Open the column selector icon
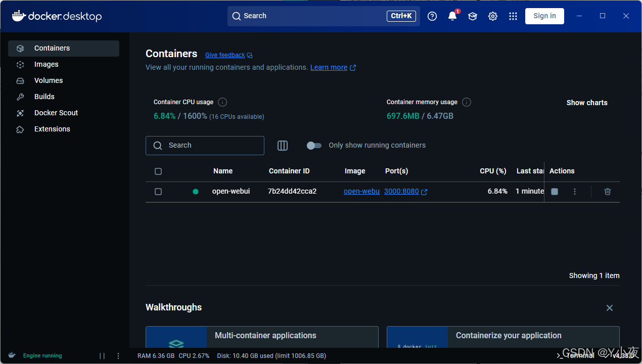The image size is (642, 364). pos(283,146)
